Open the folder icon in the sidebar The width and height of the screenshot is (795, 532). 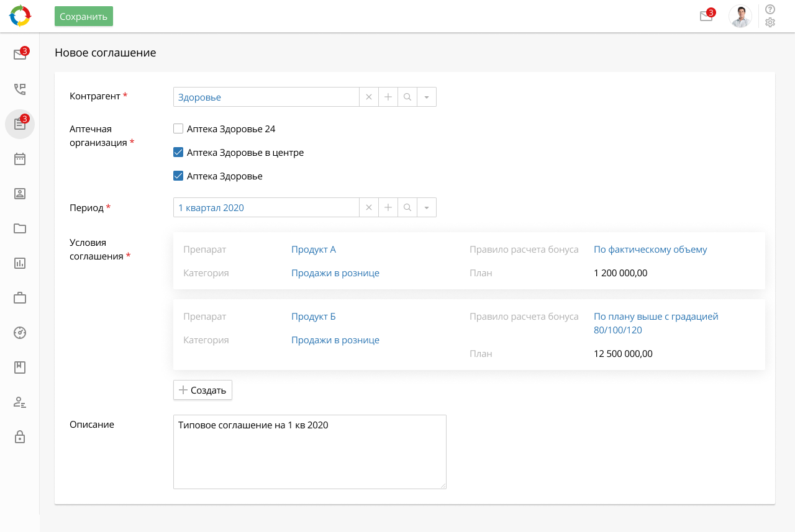coord(20,228)
